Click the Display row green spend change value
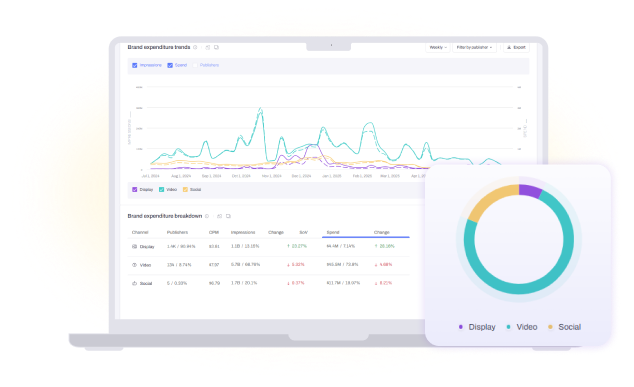 click(385, 246)
